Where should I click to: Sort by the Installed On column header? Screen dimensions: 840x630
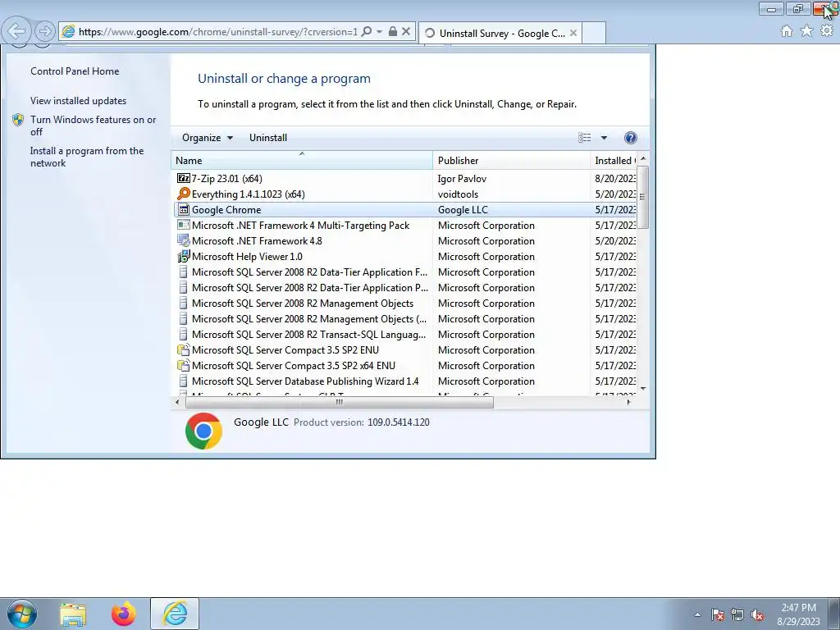614,160
